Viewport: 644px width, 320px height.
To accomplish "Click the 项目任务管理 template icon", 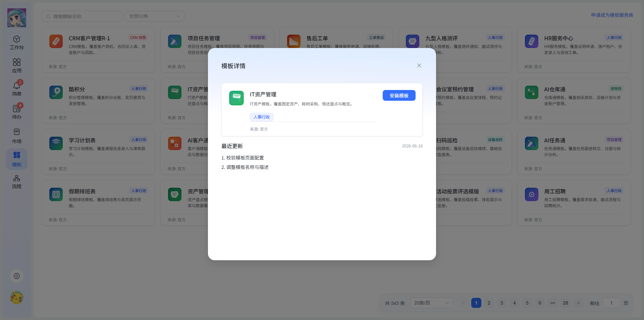I will (175, 41).
